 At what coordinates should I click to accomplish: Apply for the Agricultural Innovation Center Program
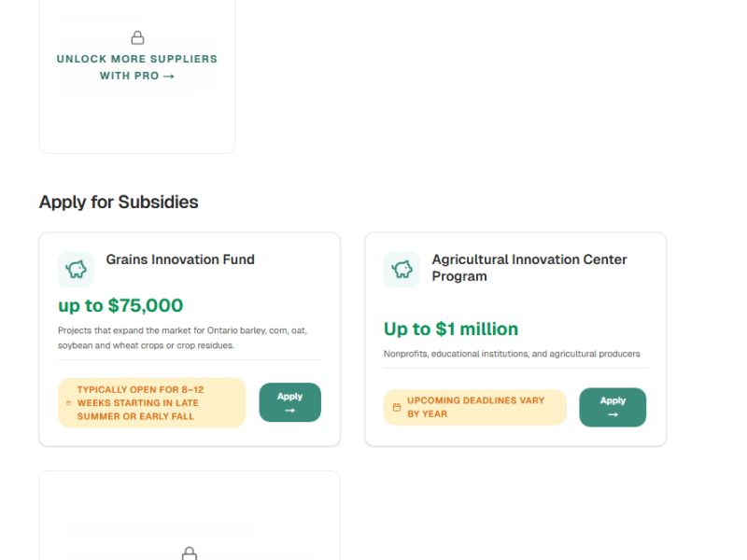(613, 407)
